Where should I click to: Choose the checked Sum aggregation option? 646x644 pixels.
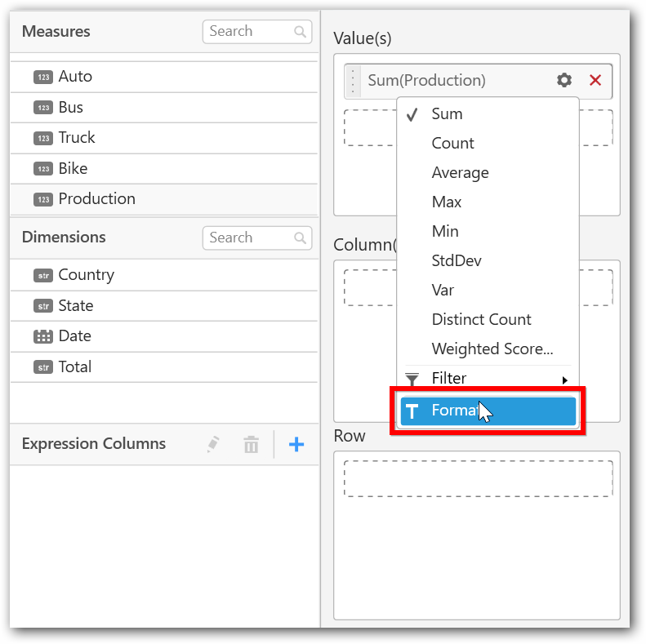point(447,114)
